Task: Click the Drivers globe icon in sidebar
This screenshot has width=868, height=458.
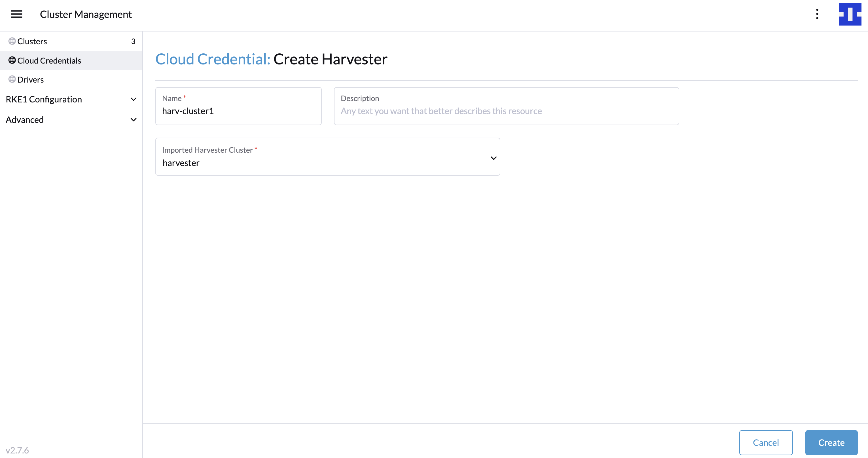Action: click(x=12, y=79)
